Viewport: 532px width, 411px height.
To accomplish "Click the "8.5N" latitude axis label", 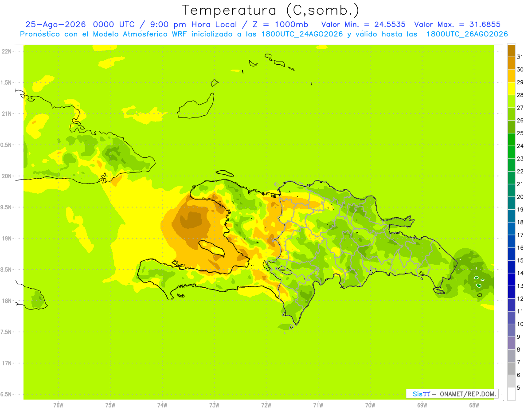I will point(7,270).
